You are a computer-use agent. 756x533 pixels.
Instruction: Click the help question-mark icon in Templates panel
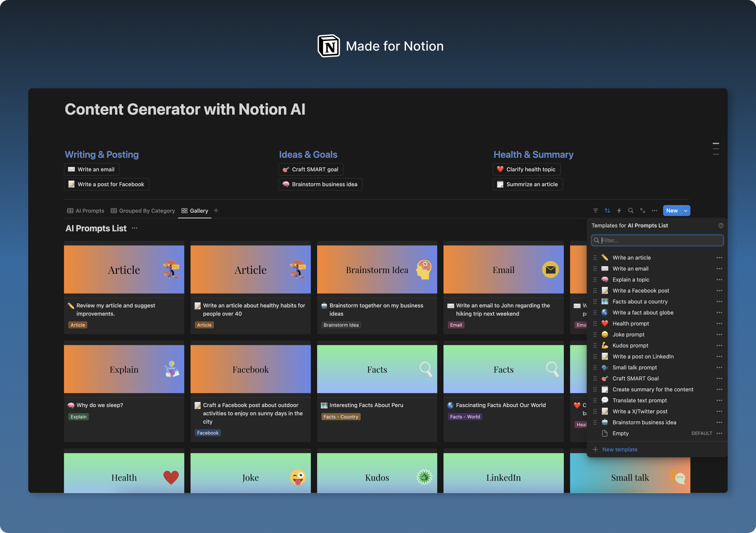tap(721, 226)
